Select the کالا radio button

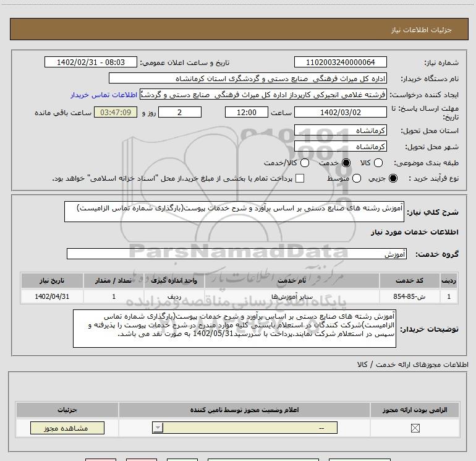pos(378,163)
